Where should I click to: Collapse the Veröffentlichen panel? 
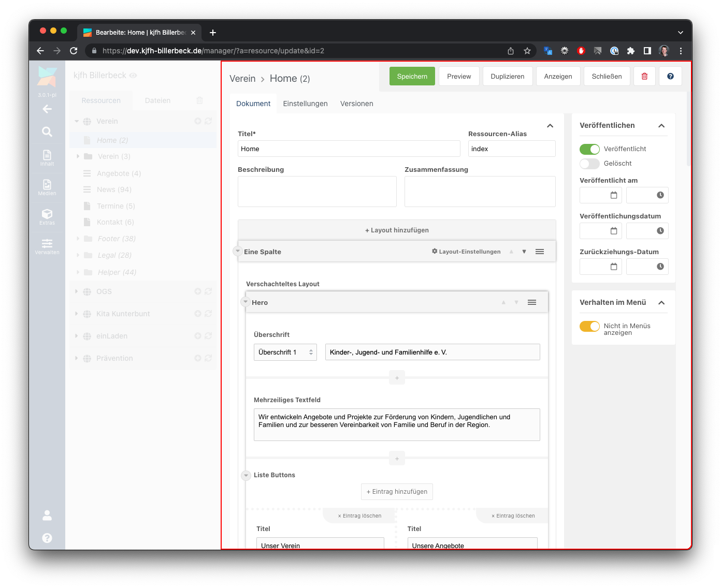click(661, 126)
